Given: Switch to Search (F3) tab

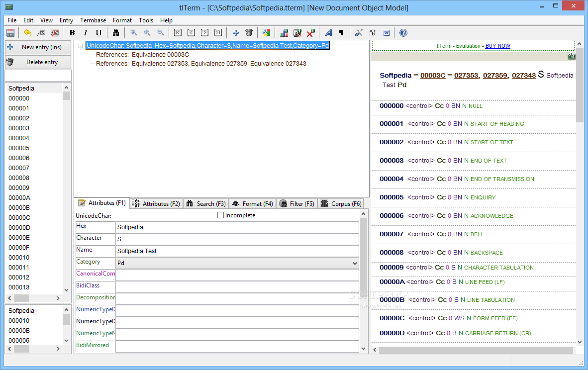Looking at the screenshot, I should (x=206, y=203).
